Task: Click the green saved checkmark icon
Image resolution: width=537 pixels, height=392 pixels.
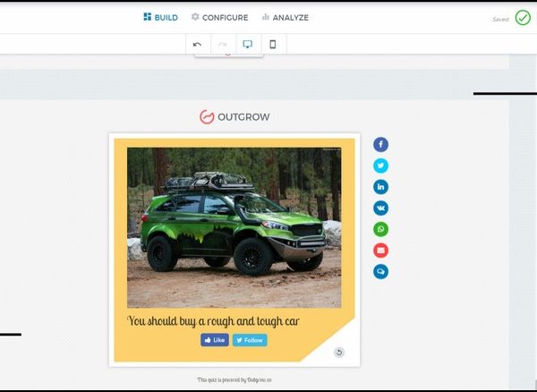Action: (x=523, y=17)
